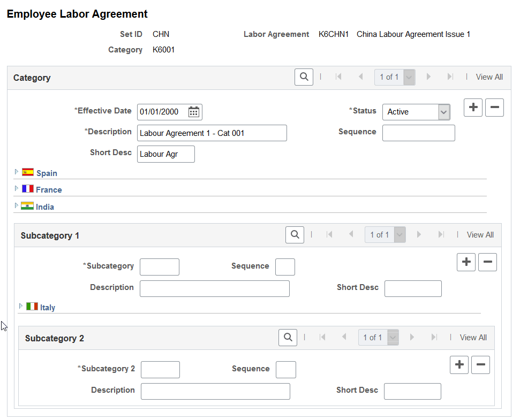The width and height of the screenshot is (520, 420).
Task: Click the search icon in Subcategory 2 header
Action: click(288, 337)
